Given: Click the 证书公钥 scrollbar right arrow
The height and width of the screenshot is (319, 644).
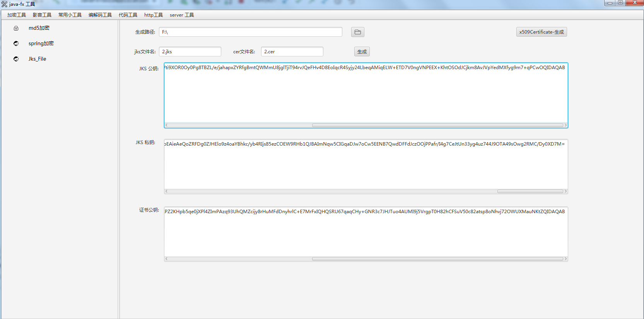Looking at the screenshot, I should click(x=565, y=259).
